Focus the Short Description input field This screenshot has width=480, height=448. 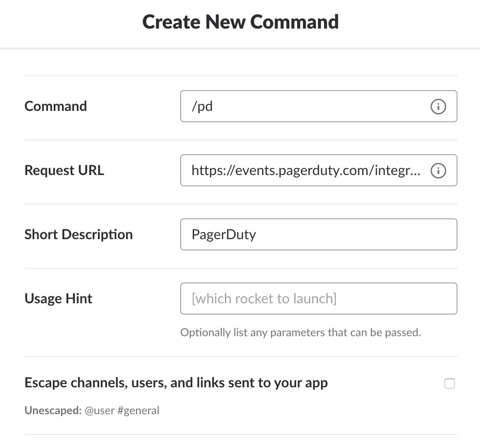coord(318,234)
